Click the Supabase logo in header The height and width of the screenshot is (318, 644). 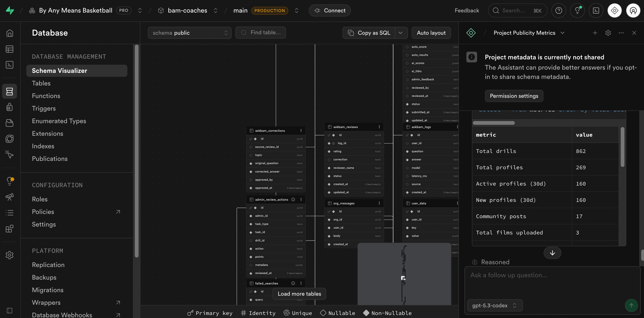pyautogui.click(x=10, y=10)
